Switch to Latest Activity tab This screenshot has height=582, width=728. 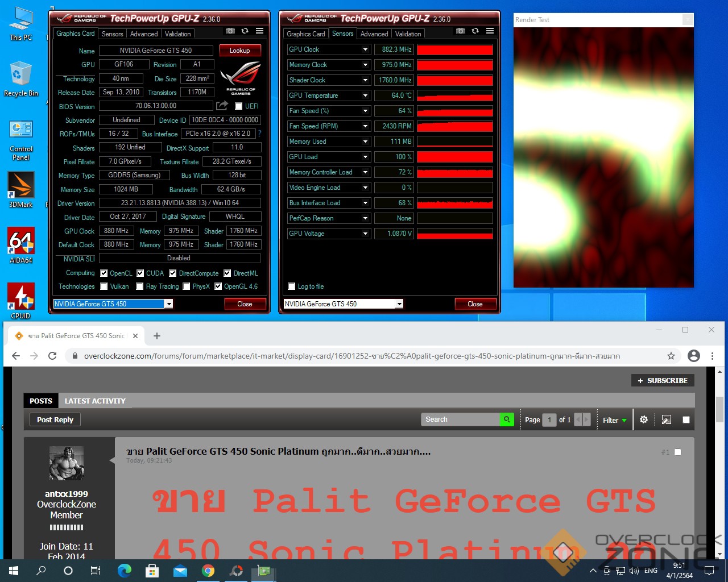95,401
